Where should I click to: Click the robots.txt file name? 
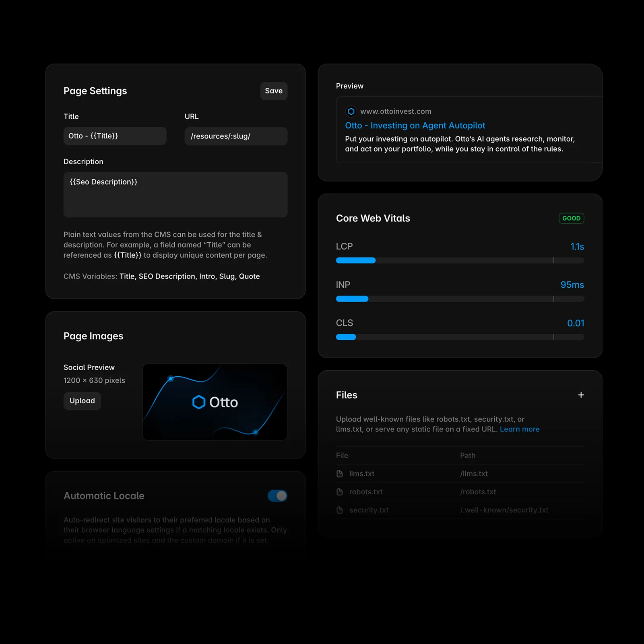tap(366, 492)
